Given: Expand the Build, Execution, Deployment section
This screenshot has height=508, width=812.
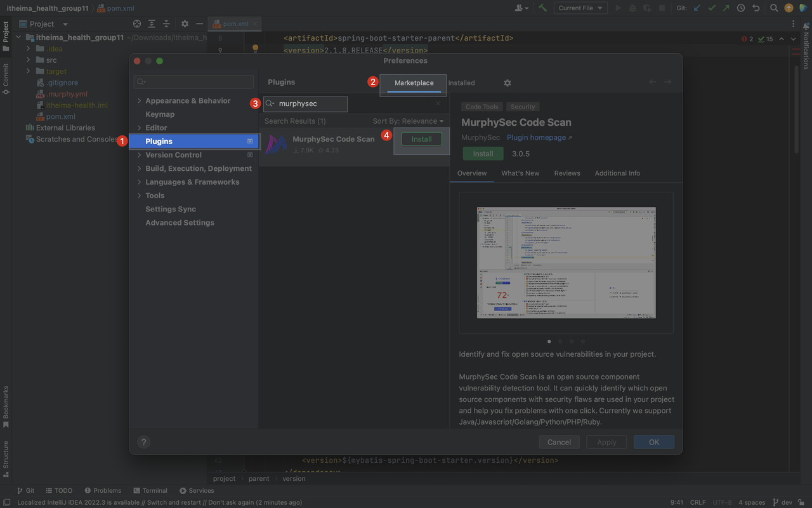Looking at the screenshot, I should (140, 169).
